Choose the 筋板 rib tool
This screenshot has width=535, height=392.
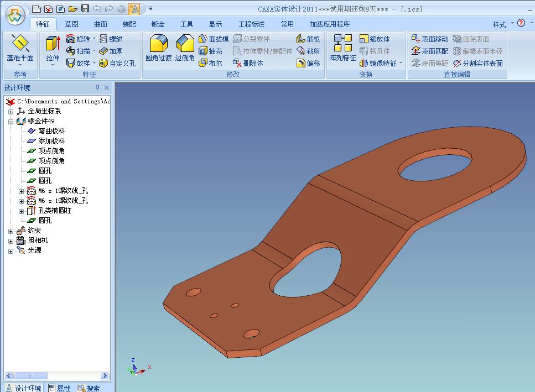click(308, 39)
